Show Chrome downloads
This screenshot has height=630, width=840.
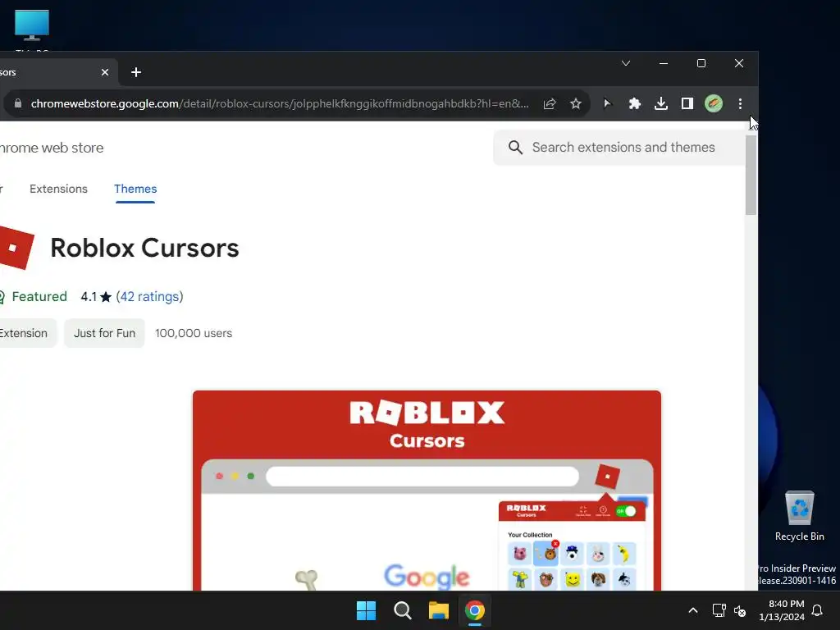pos(661,103)
